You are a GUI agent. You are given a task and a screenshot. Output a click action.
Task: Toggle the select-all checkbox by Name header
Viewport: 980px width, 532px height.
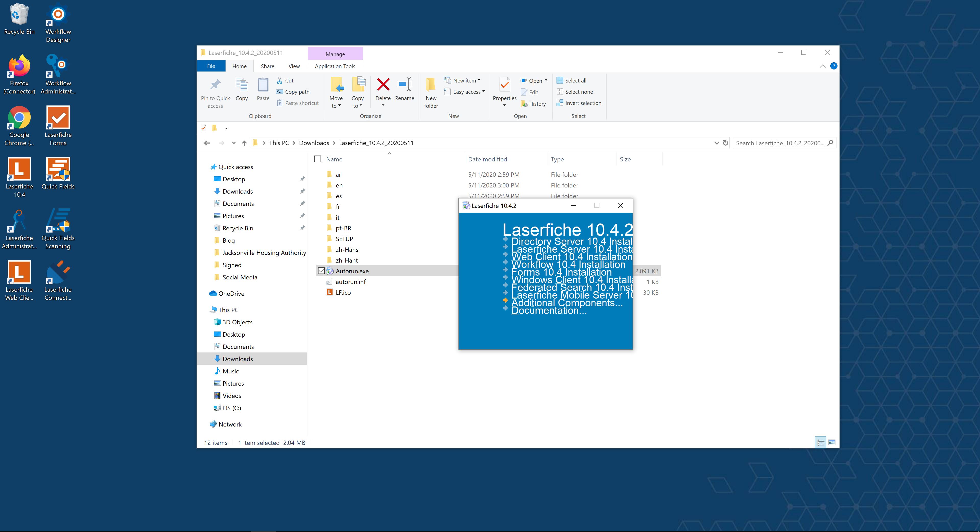point(318,159)
